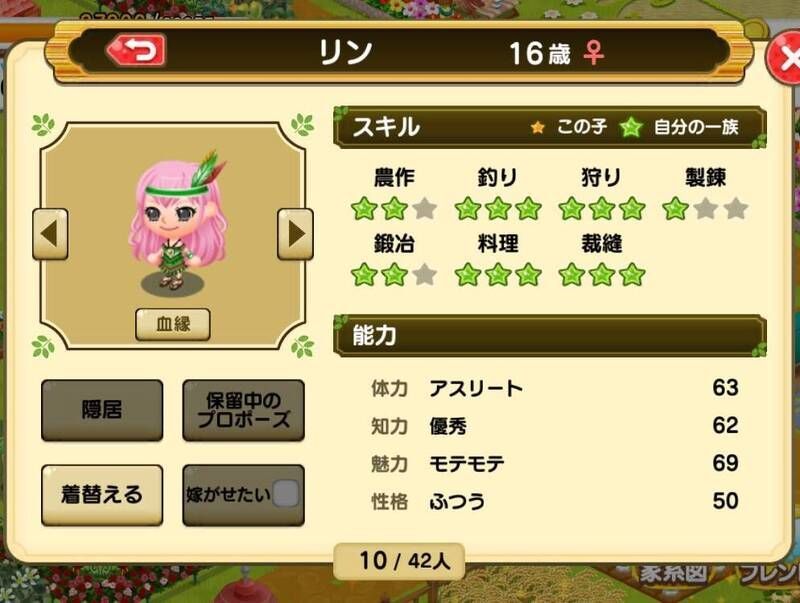Click the orange star legend この子
800x603 pixels.
pyautogui.click(x=537, y=127)
